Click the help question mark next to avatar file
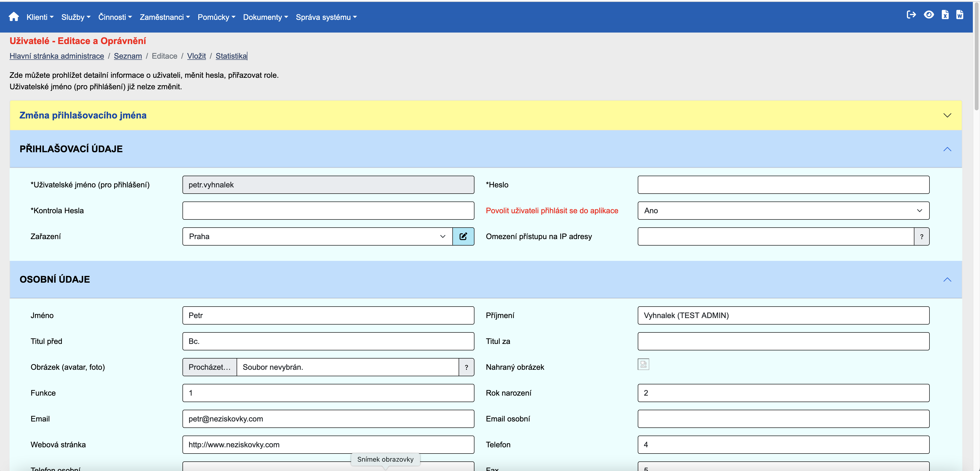 click(466, 367)
